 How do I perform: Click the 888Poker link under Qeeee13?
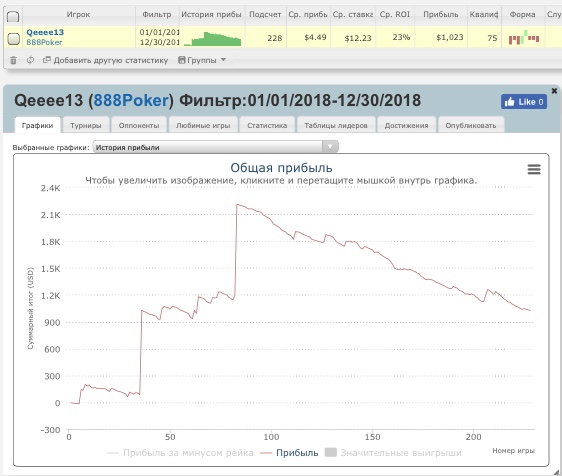click(44, 42)
